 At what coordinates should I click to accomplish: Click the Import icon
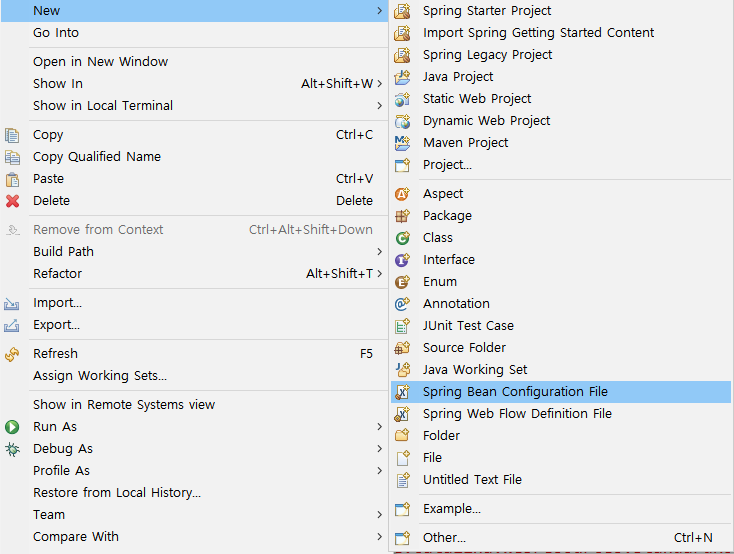[x=12, y=303]
